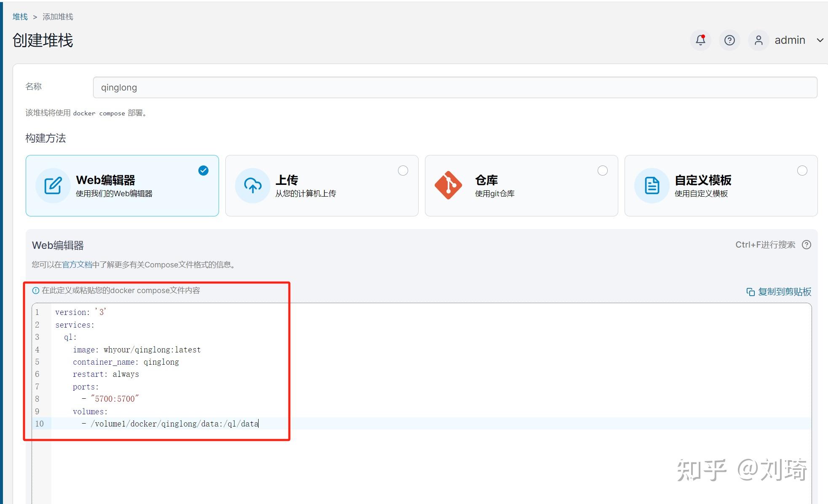Click 复制到剪贴板 button

coord(784,292)
